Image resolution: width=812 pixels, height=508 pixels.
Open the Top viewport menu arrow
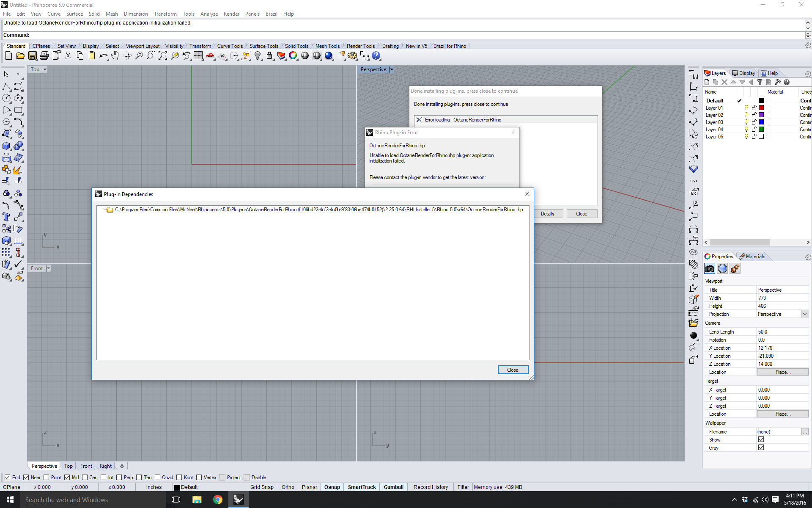[x=45, y=69]
